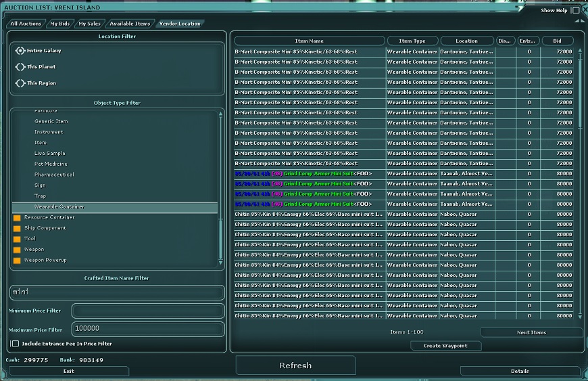
Task: Expand the Resource Container category
Action: (x=17, y=218)
